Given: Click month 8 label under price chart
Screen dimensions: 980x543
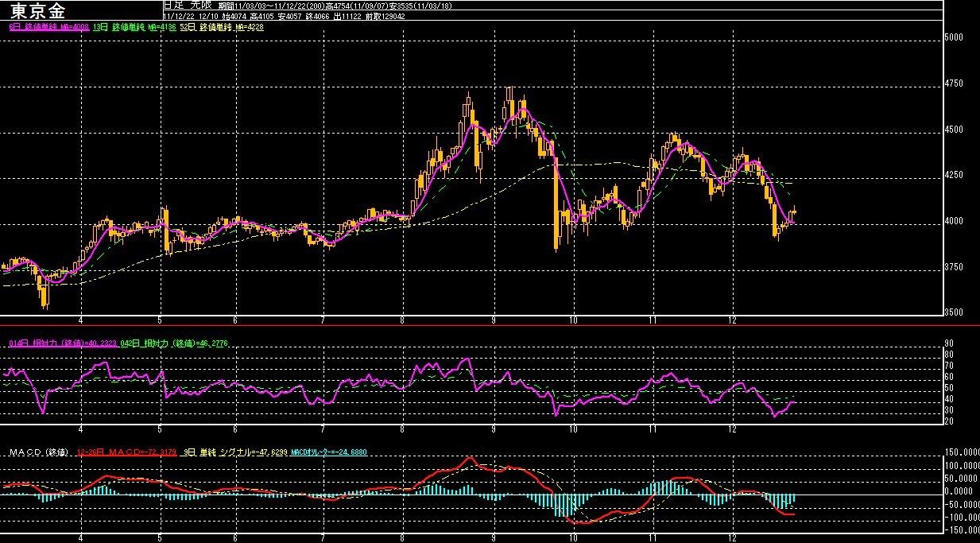Looking at the screenshot, I should coord(403,320).
